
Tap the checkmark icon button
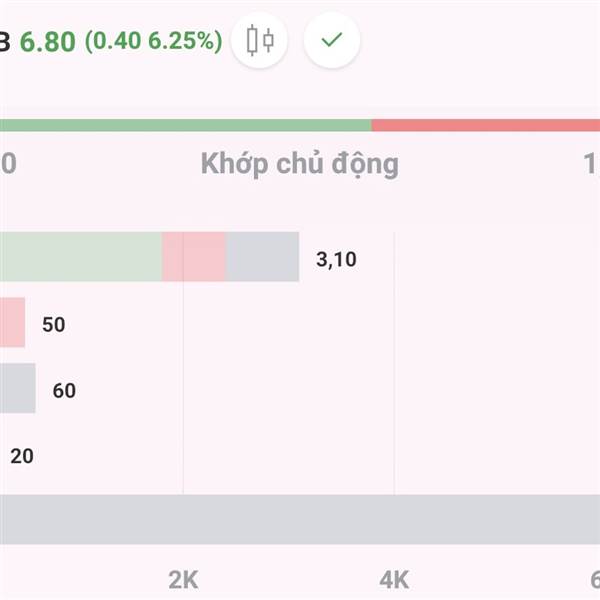[x=332, y=41]
